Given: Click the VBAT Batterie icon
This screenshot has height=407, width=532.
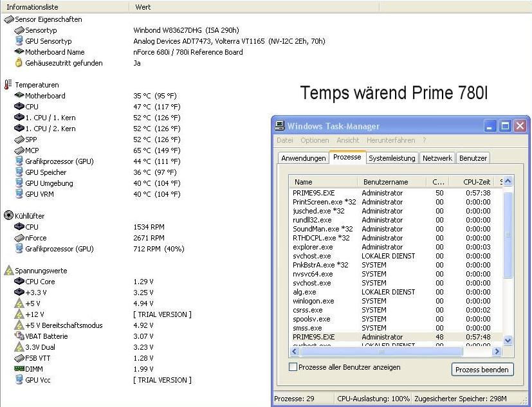Looking at the screenshot, I should point(19,336).
